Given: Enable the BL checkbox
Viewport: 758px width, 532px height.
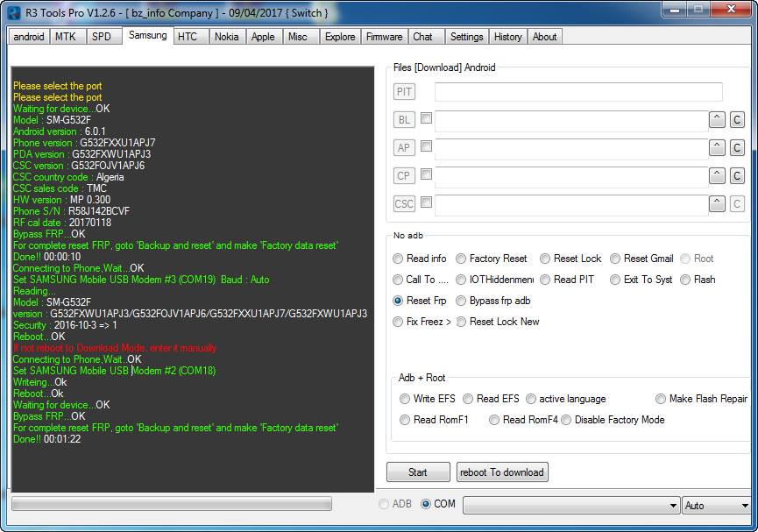Looking at the screenshot, I should coord(426,117).
